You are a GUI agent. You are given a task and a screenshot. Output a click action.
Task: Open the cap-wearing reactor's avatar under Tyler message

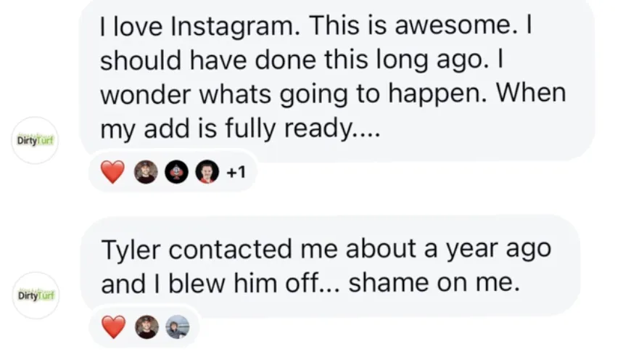coord(146,327)
